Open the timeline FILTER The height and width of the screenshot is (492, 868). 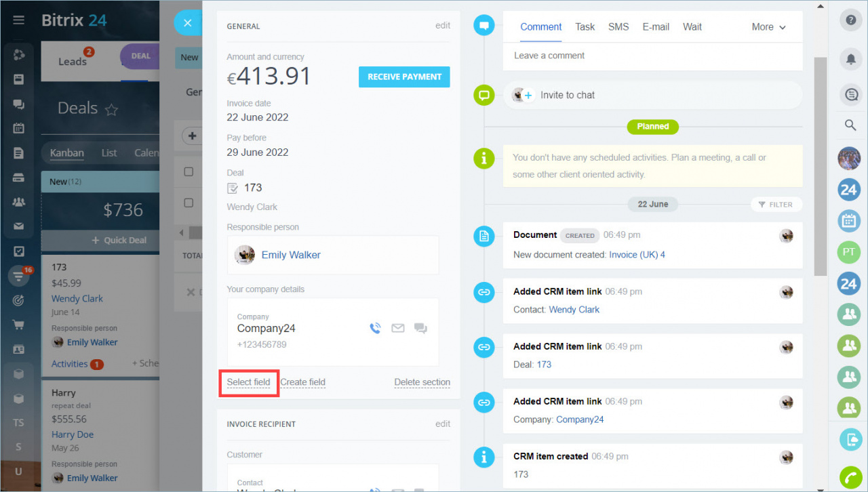click(776, 204)
